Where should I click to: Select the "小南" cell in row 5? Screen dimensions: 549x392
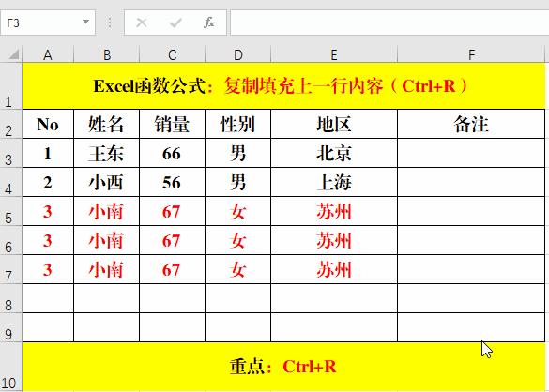(x=106, y=211)
